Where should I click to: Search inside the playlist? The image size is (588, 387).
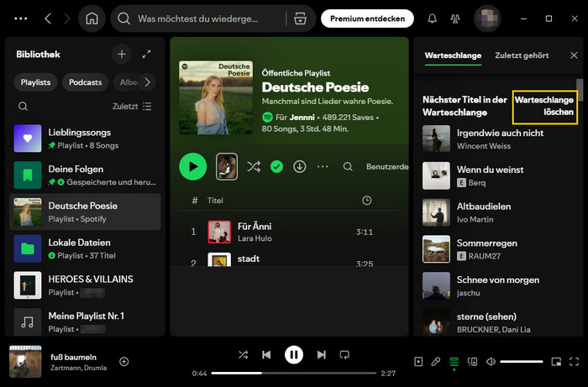(348, 167)
